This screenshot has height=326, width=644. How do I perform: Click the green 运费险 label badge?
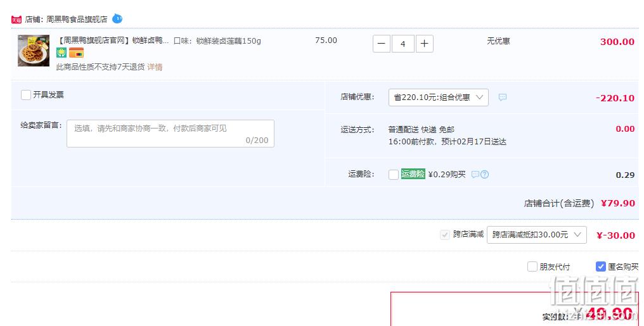(413, 174)
